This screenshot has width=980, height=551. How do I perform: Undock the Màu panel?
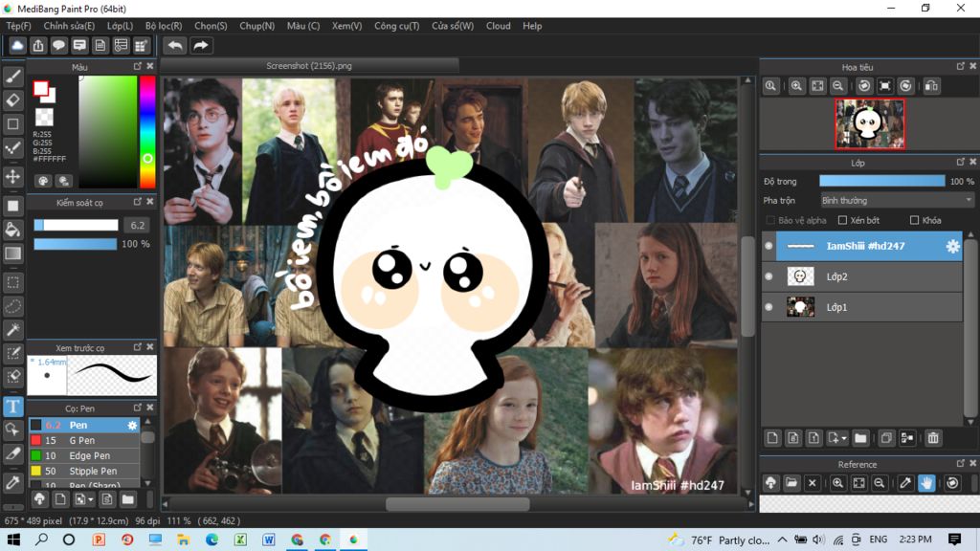click(x=138, y=66)
